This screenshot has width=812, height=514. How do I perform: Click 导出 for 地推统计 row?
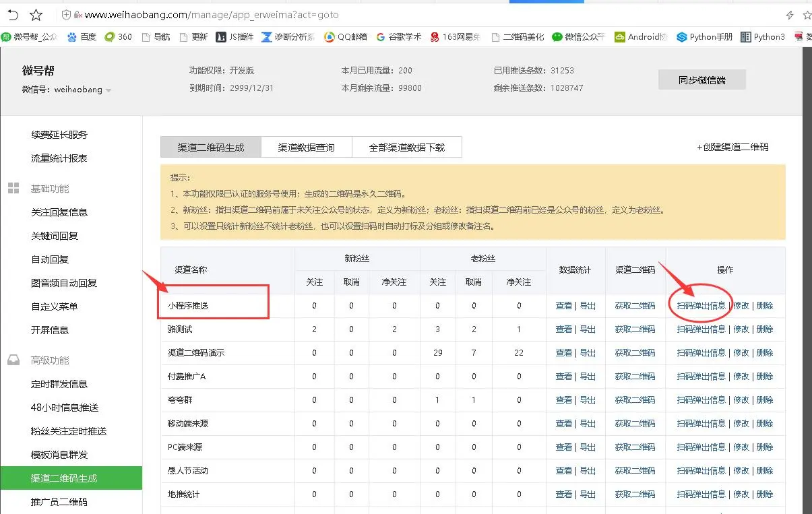[x=588, y=494]
